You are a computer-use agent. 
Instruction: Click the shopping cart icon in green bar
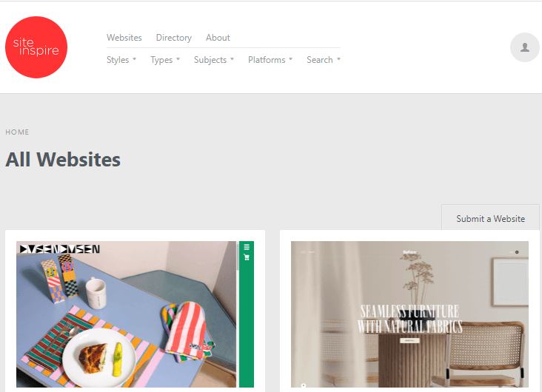click(247, 257)
